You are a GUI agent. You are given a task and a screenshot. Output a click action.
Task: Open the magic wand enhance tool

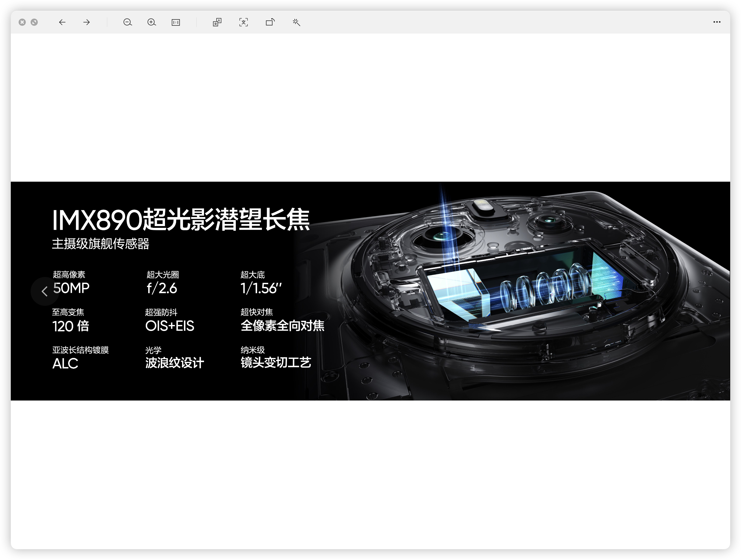click(296, 22)
